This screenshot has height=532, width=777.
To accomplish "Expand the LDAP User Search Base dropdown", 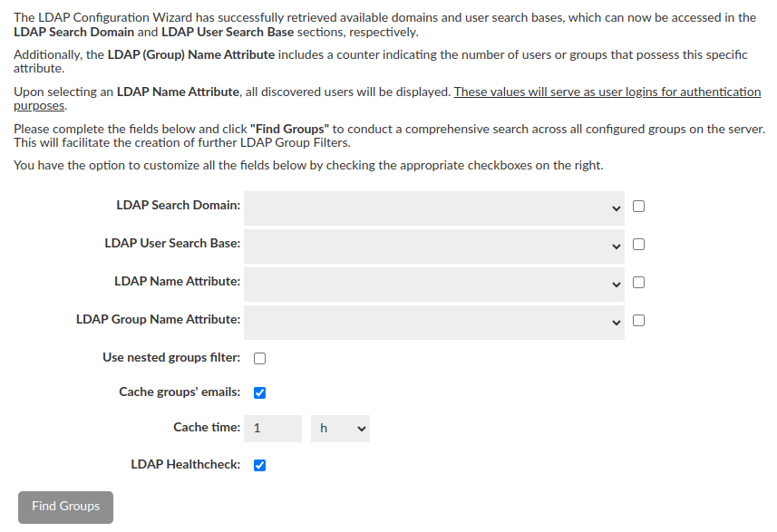I will [x=433, y=246].
